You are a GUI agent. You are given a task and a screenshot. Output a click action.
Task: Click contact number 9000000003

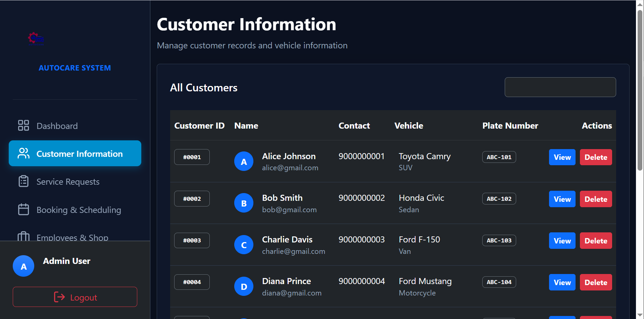(361, 239)
